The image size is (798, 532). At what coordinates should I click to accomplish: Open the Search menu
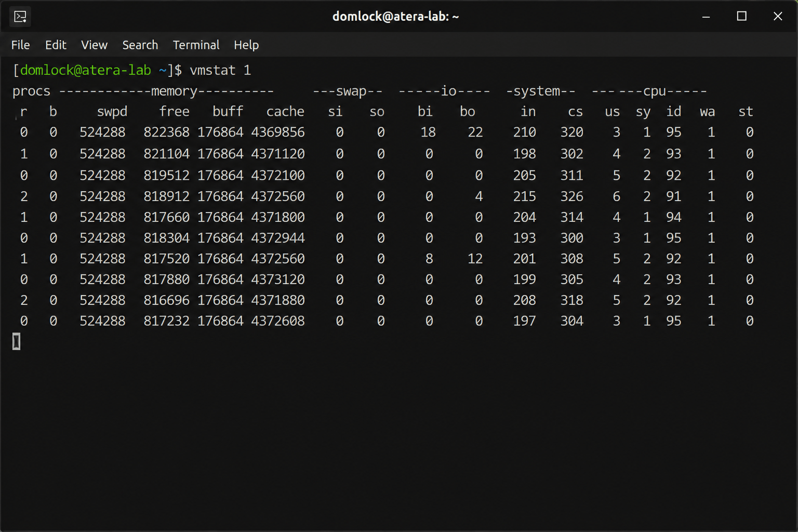click(140, 45)
